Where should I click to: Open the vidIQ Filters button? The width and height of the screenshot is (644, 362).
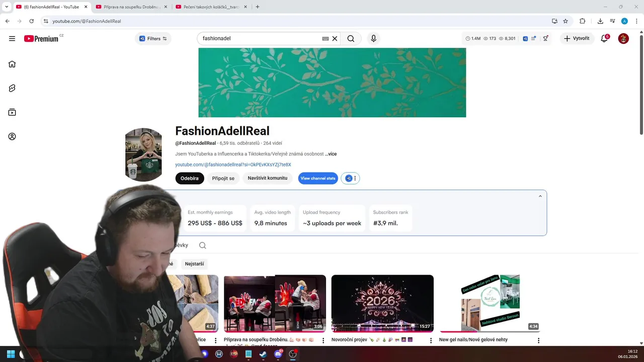pos(153,39)
